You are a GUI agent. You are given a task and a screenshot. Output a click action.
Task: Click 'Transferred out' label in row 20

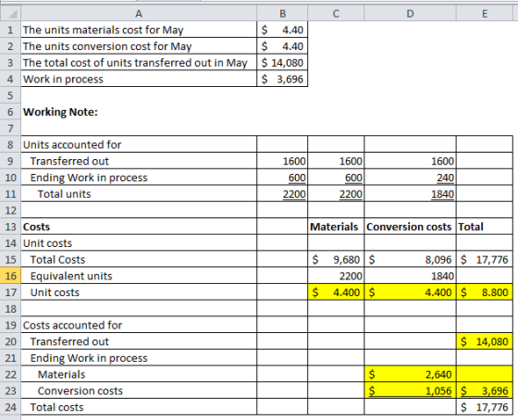139,341
